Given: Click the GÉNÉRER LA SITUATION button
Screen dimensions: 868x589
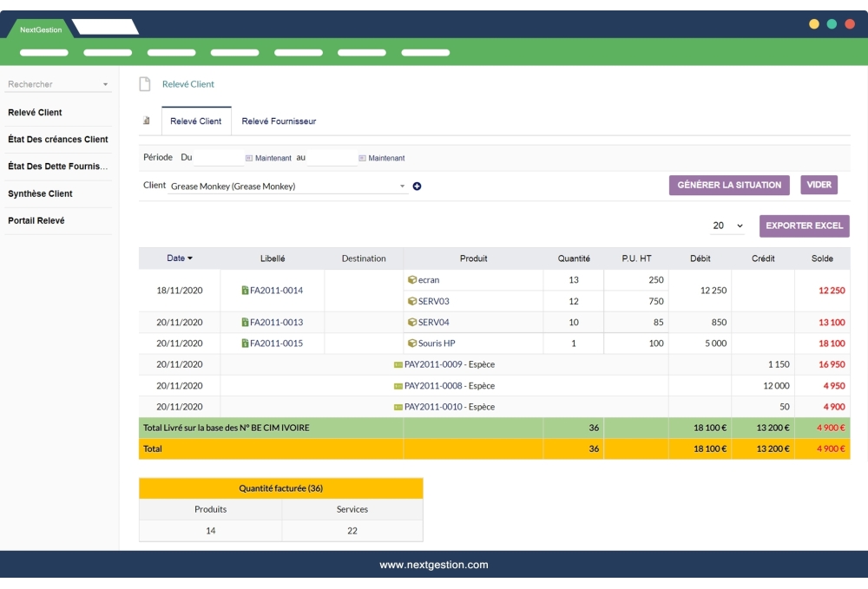Looking at the screenshot, I should tap(730, 185).
